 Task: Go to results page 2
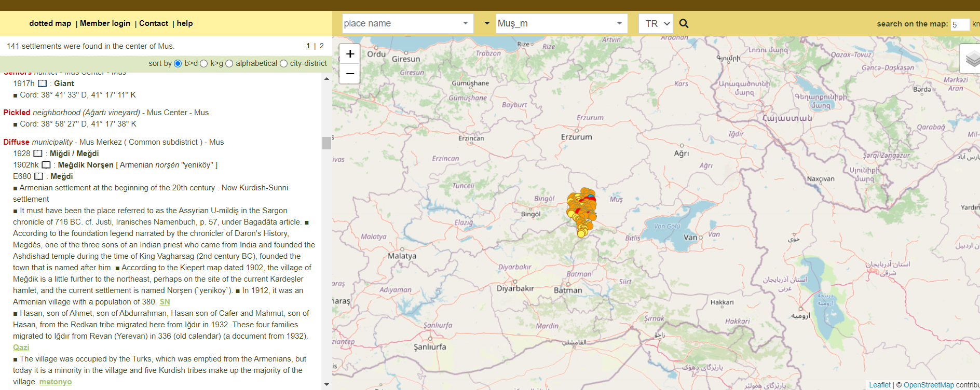pyautogui.click(x=321, y=46)
